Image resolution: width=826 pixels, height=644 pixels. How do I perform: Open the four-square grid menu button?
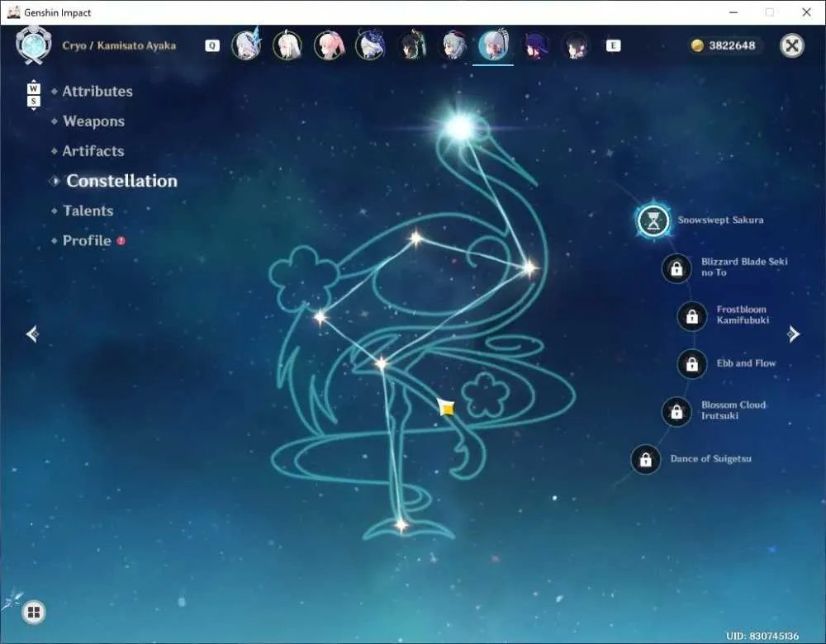tap(34, 612)
